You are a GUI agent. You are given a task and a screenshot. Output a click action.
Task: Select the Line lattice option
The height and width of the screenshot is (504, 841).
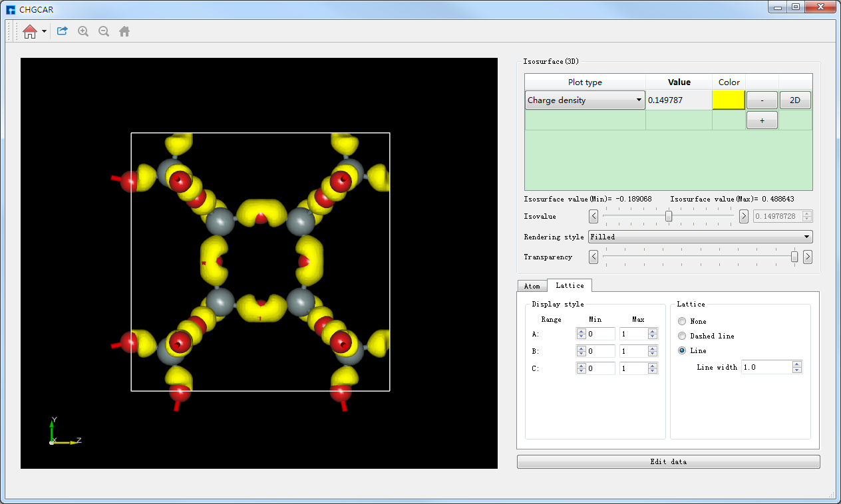pos(681,350)
